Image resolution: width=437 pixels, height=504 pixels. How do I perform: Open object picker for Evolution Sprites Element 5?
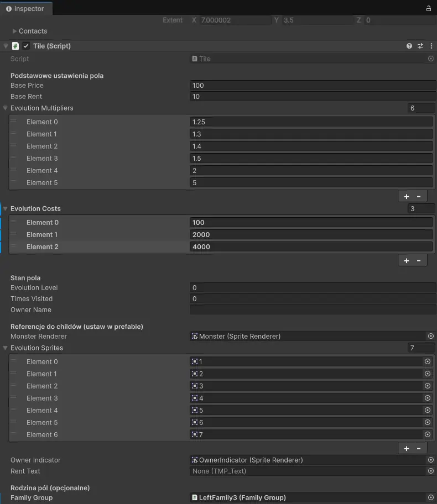pyautogui.click(x=428, y=423)
